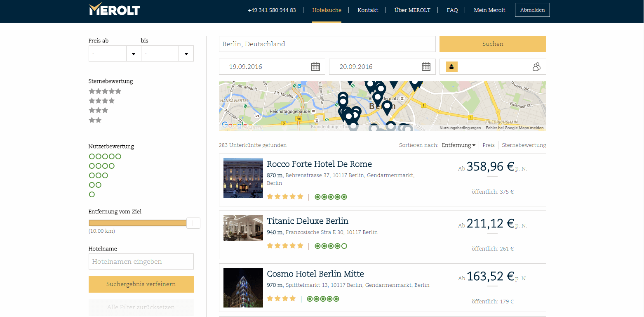This screenshot has width=644, height=317.
Task: Open FAQ nav item
Action: coord(452,10)
